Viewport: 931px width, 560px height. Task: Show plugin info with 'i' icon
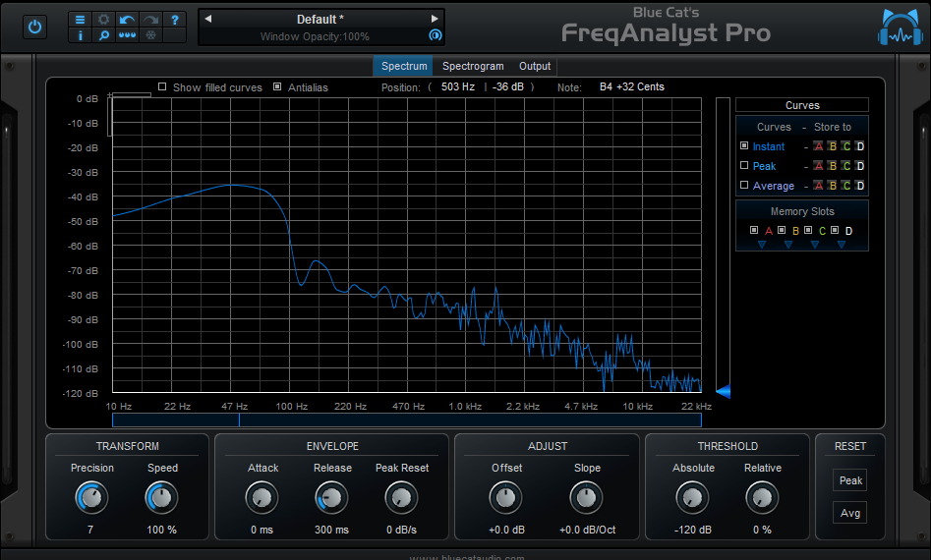coord(81,35)
